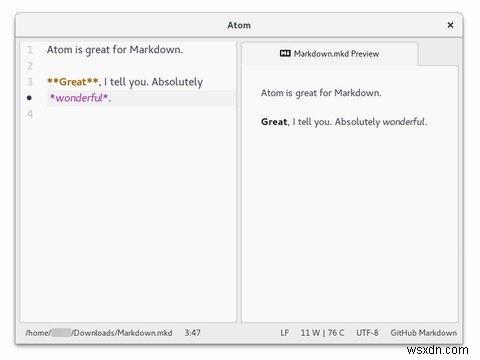Click the Markdown icon in preview tab
The width and height of the screenshot is (480, 360).
pos(285,53)
